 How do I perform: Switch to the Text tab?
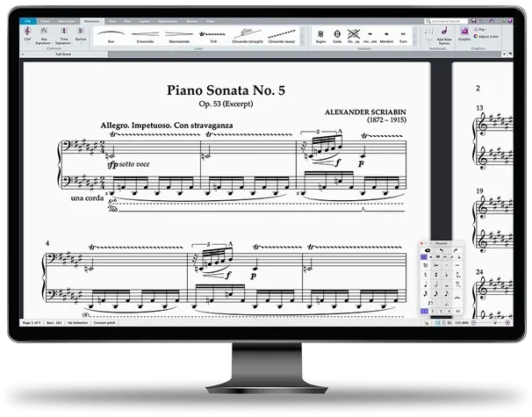(112, 21)
